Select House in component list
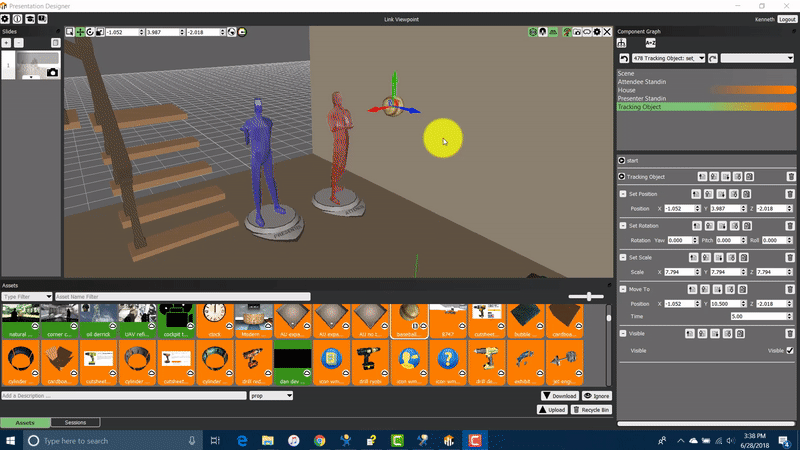The height and width of the screenshot is (450, 800). pyautogui.click(x=706, y=90)
